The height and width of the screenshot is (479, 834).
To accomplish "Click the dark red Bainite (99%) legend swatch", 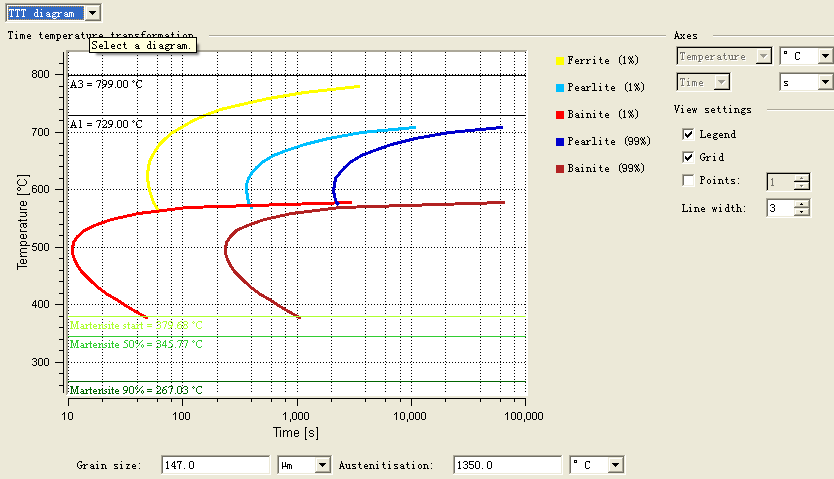I will click(x=560, y=169).
